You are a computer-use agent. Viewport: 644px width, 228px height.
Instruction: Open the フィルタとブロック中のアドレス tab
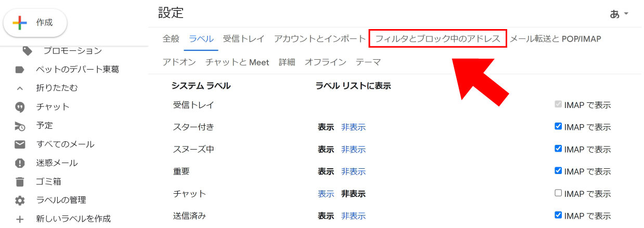pos(437,39)
